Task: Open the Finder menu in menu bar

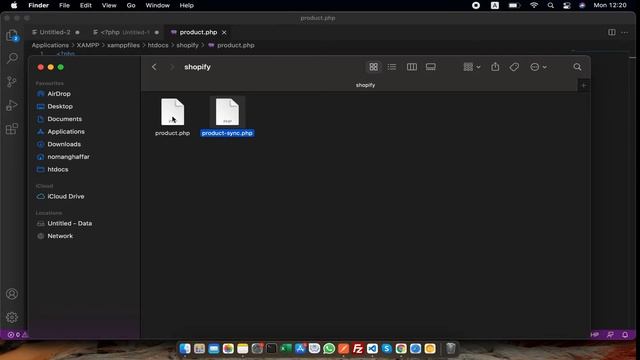Action: pyautogui.click(x=39, y=5)
